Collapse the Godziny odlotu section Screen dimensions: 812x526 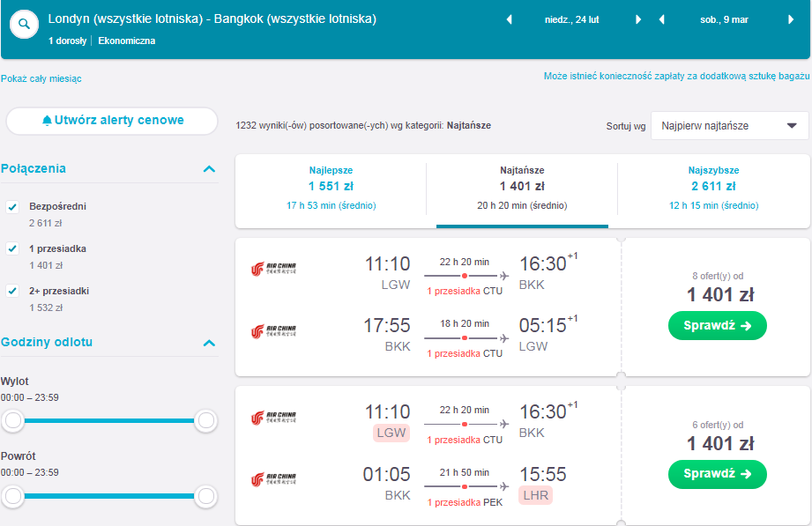click(x=209, y=344)
